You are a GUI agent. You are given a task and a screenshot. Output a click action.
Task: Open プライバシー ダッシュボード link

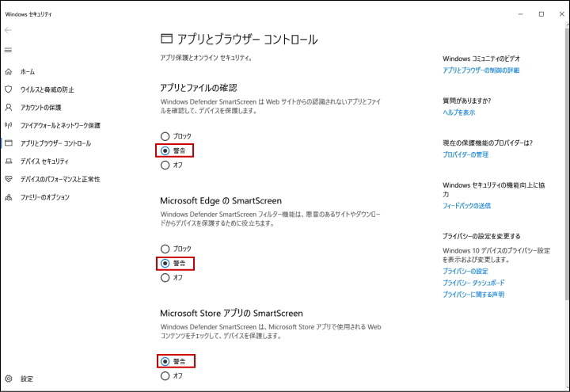(473, 283)
